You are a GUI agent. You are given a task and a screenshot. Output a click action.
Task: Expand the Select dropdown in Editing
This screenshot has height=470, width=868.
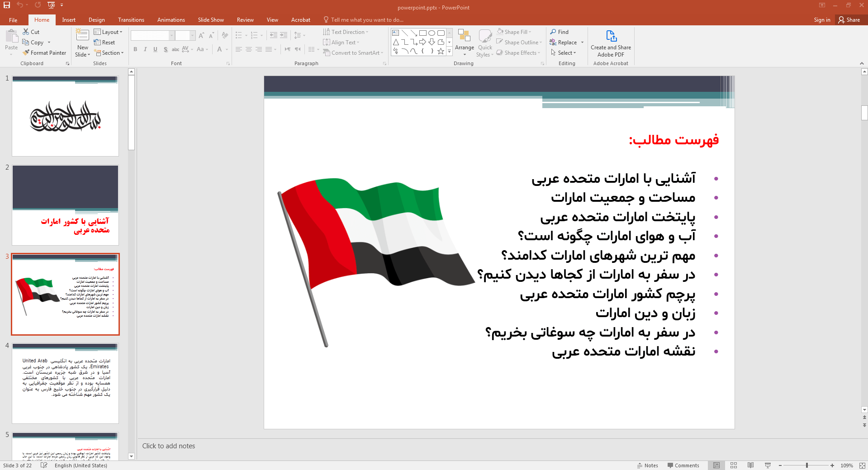coord(564,53)
